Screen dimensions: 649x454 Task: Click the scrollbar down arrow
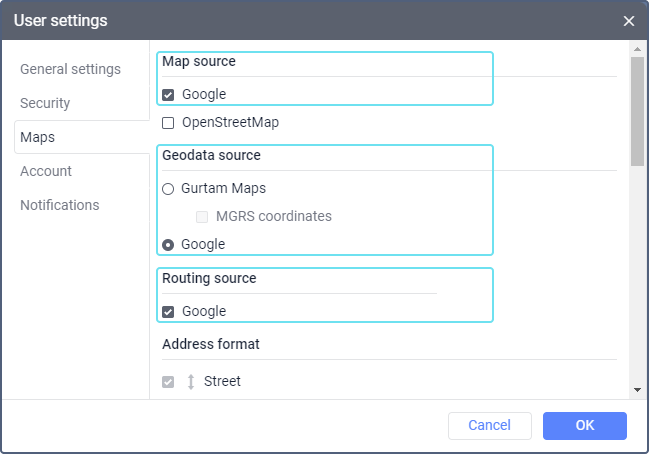point(637,389)
